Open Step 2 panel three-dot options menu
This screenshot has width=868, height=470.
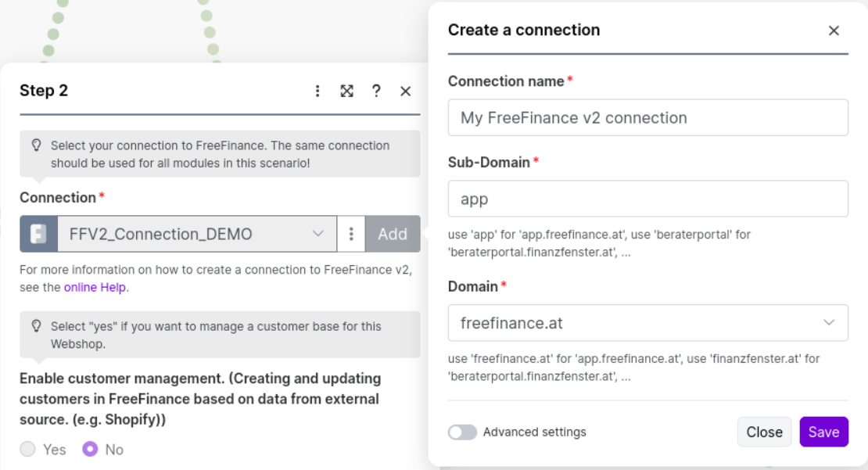317,91
